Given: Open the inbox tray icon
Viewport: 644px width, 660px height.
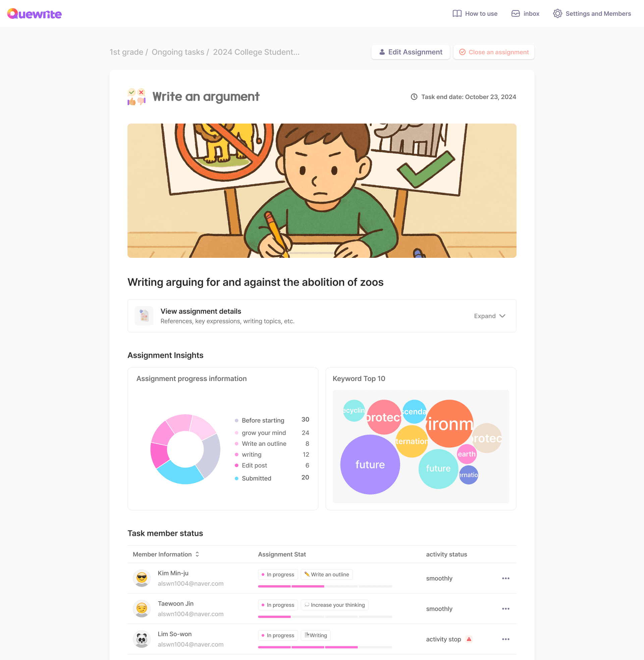Looking at the screenshot, I should click(x=516, y=13).
